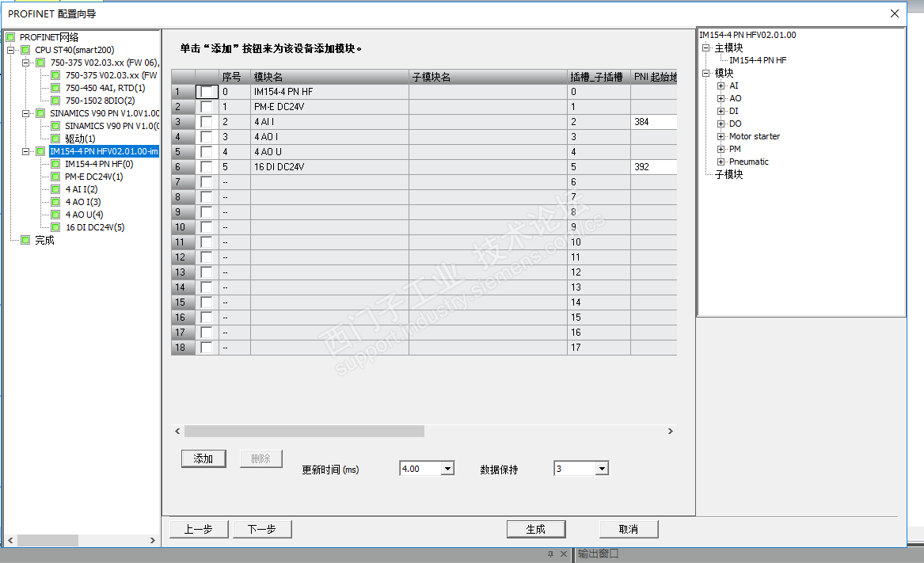Image resolution: width=924 pixels, height=563 pixels.
Task: Click the 删除 button
Action: click(261, 458)
